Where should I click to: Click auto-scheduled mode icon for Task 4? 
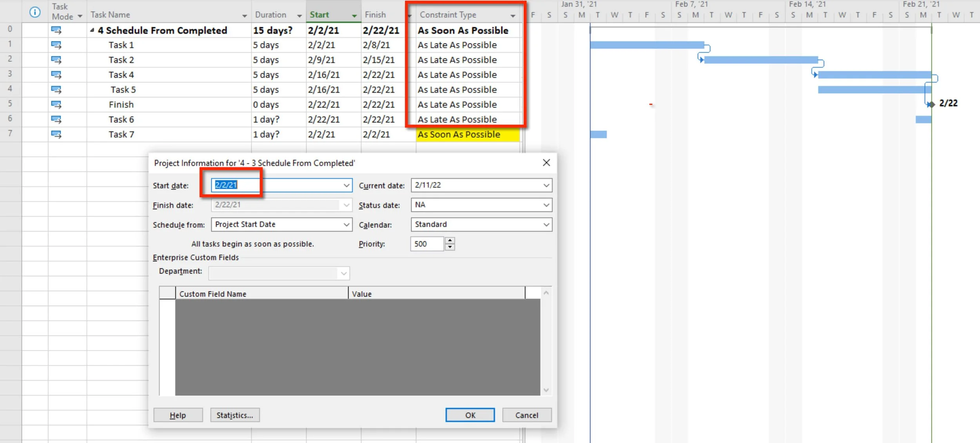coord(56,75)
